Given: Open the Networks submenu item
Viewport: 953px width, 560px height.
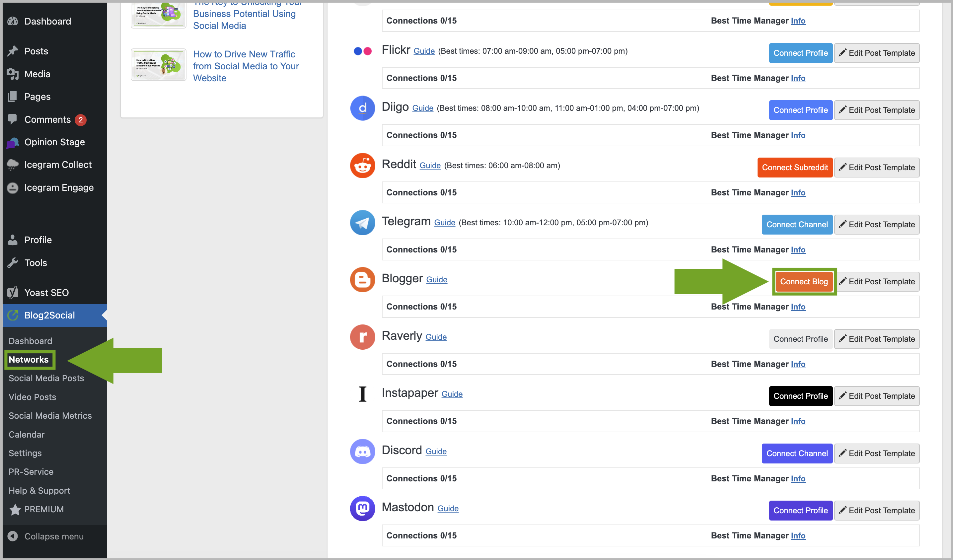Looking at the screenshot, I should click(29, 360).
